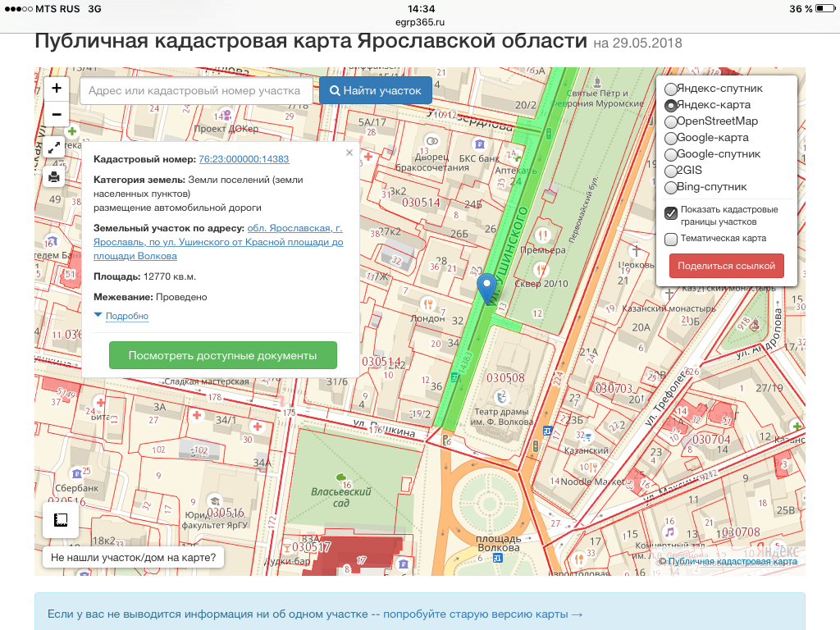This screenshot has height=630, width=840.
Task: Open Публичная кадастровая карта attribution link
Action: pyautogui.click(x=733, y=561)
